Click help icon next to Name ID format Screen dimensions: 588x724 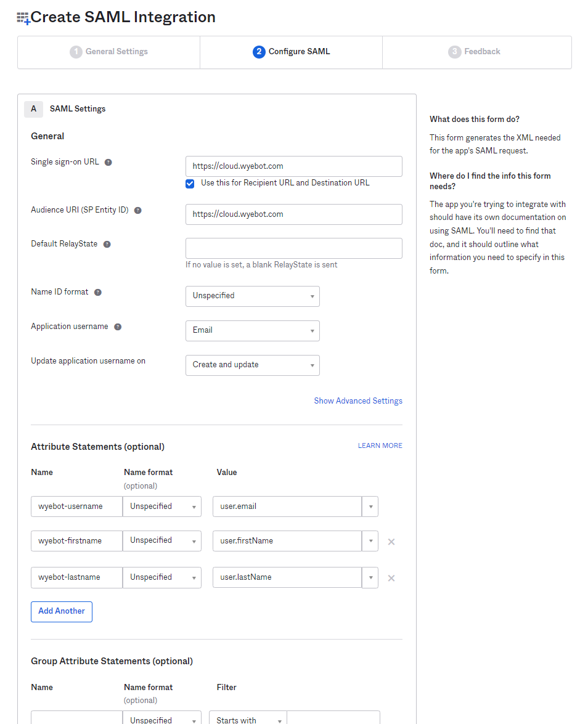pos(97,292)
